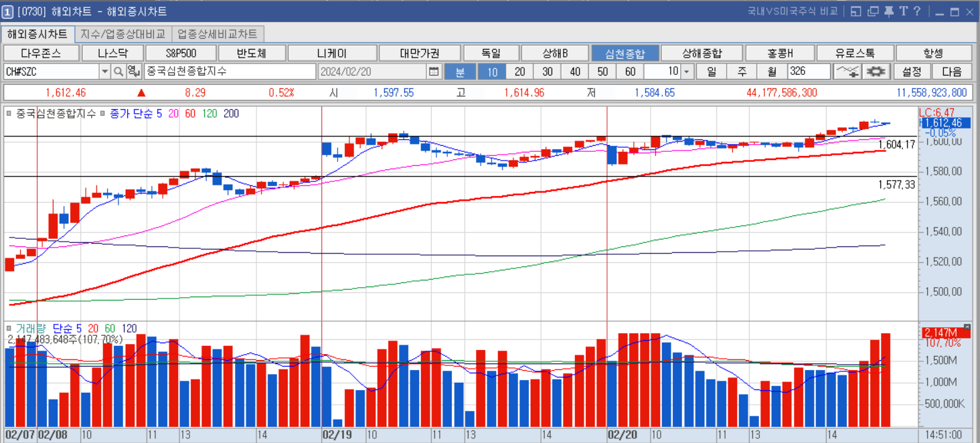Click the current price tag 1,612.46 on axis
Image resolution: width=980 pixels, height=443 pixels.
[946, 123]
